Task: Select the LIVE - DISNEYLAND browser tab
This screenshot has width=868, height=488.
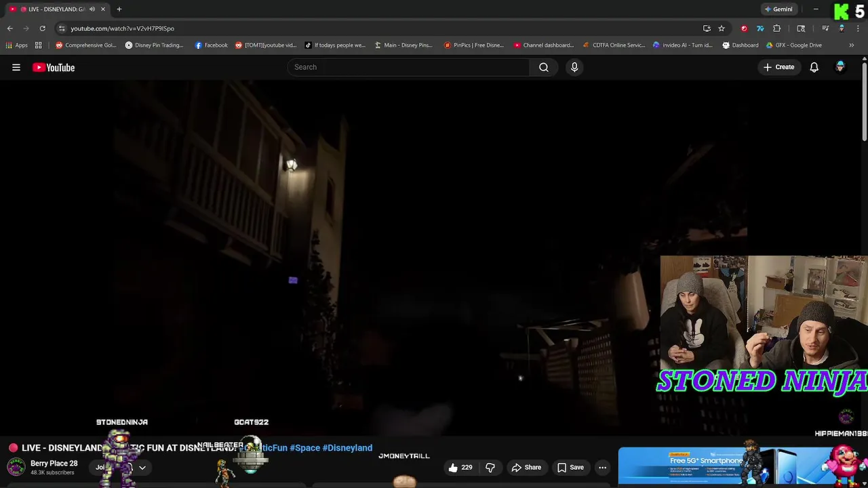Action: click(57, 9)
